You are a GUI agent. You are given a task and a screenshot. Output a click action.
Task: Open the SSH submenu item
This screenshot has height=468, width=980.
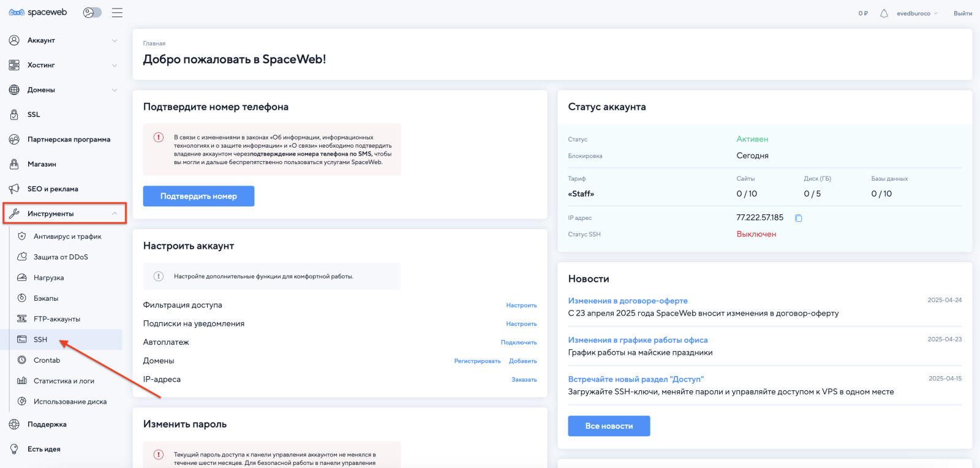coord(40,339)
